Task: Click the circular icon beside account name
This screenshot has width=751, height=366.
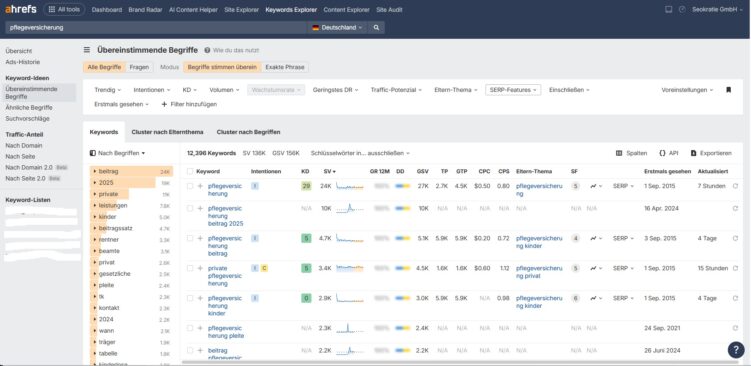Action: (682, 9)
